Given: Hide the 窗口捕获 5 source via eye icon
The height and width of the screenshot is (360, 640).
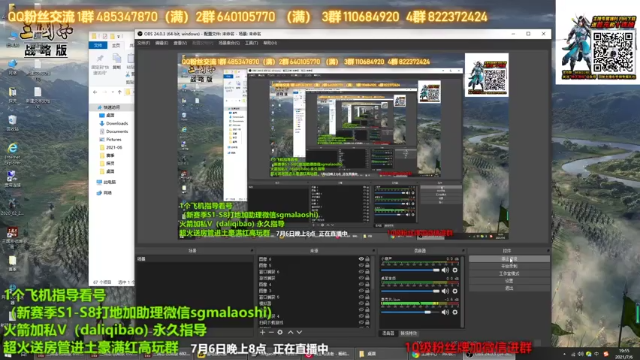Looking at the screenshot, I should coord(361,297).
